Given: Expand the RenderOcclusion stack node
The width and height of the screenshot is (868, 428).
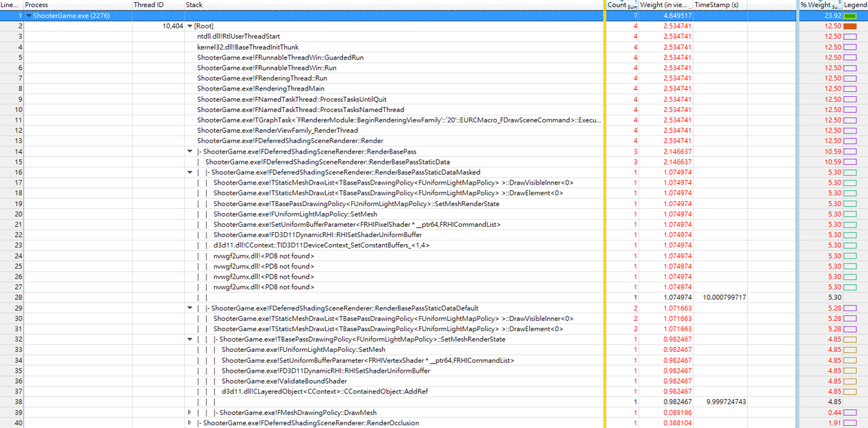Looking at the screenshot, I should click(x=190, y=422).
